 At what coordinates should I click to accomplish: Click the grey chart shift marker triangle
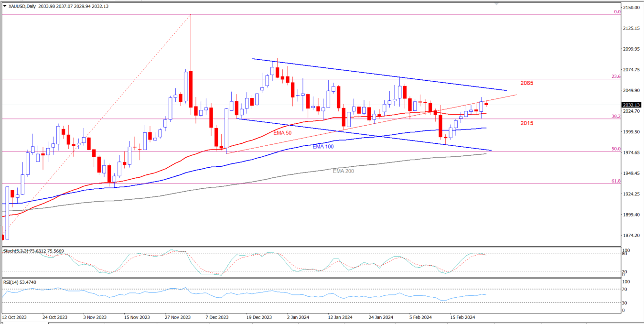[496, 3]
